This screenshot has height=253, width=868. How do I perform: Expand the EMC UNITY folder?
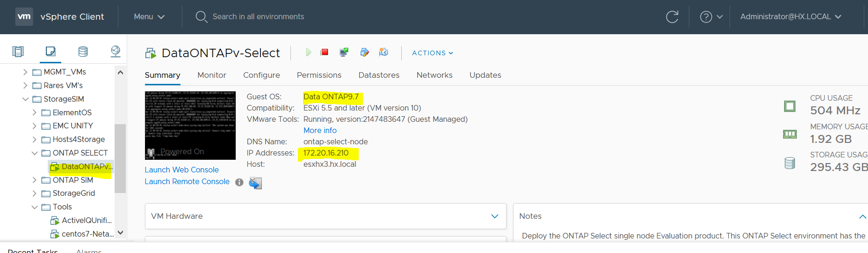coord(34,126)
